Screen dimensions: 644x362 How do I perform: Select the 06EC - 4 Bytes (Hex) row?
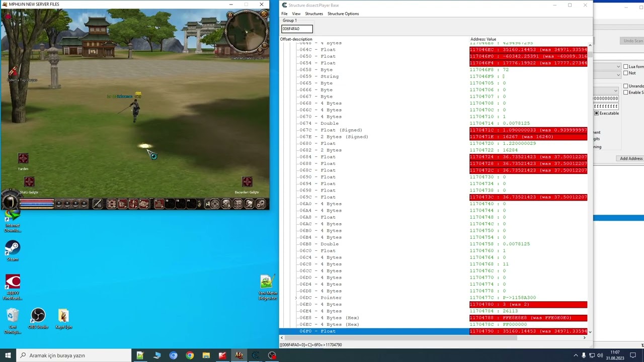tap(433, 324)
